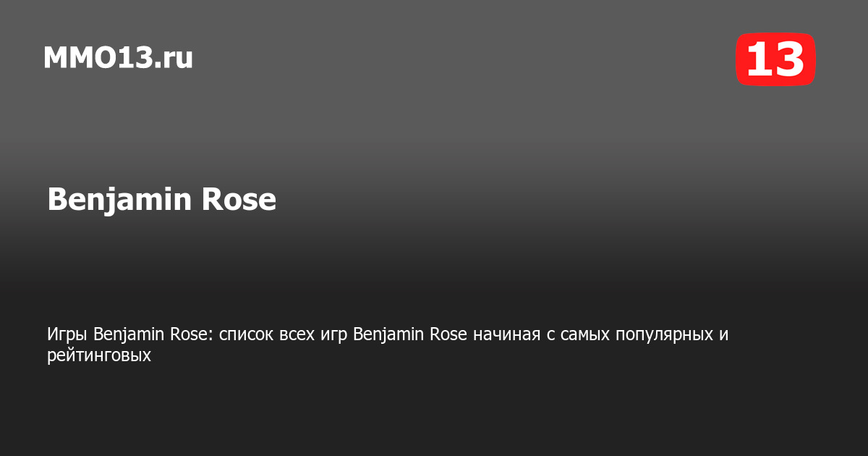Screen dimensions: 868x456
Task: Open the MMO13.ru site title
Action: (118, 58)
